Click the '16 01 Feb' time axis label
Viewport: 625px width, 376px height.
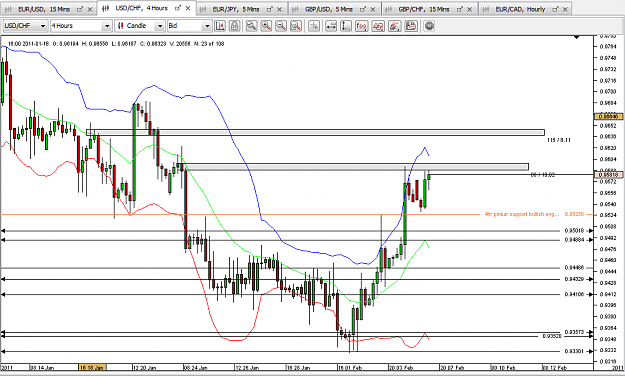coord(350,368)
